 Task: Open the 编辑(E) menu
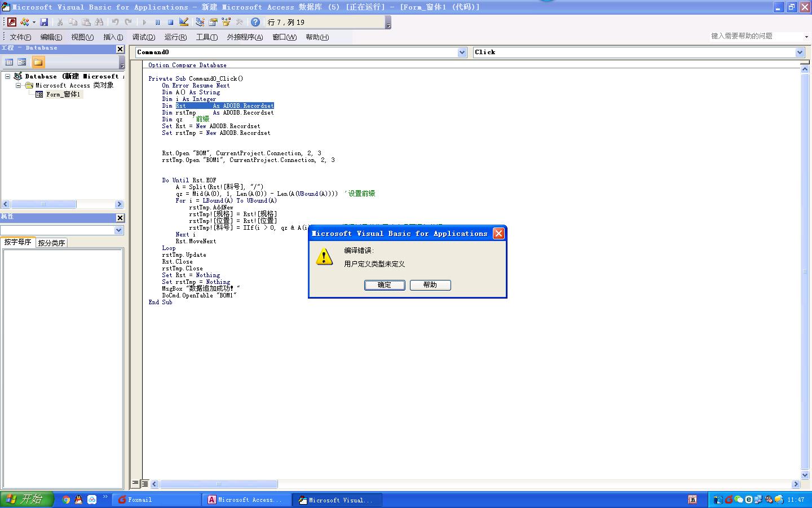coord(51,37)
